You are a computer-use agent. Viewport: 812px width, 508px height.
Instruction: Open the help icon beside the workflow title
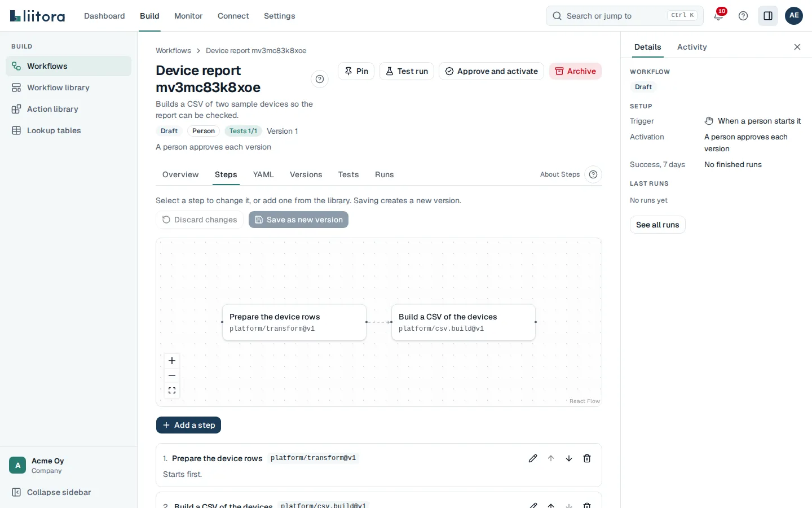pyautogui.click(x=320, y=79)
